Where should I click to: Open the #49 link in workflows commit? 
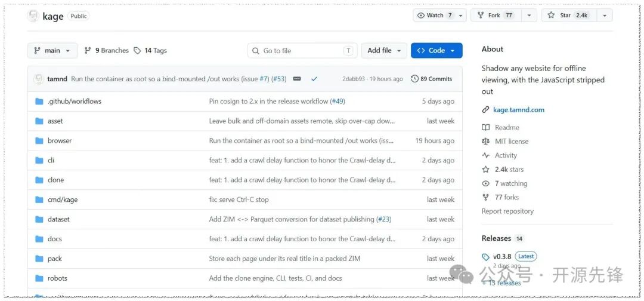click(x=337, y=101)
